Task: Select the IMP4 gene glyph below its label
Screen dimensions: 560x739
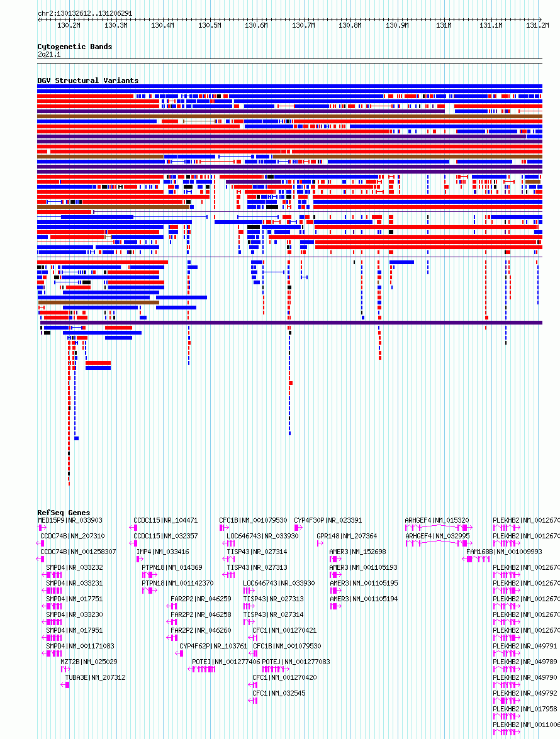Action: pyautogui.click(x=140, y=559)
